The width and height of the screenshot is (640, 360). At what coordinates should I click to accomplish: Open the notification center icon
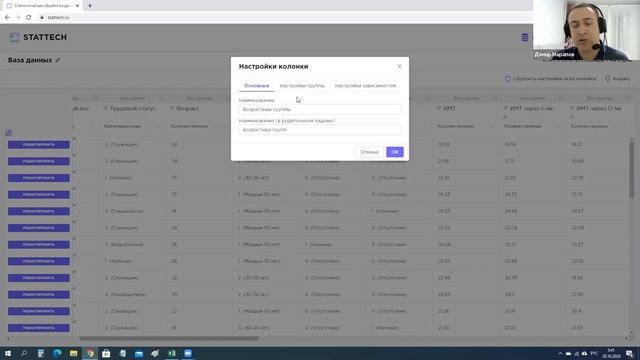[629, 353]
